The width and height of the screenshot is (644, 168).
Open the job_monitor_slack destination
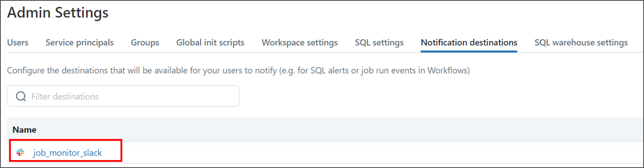(x=67, y=153)
